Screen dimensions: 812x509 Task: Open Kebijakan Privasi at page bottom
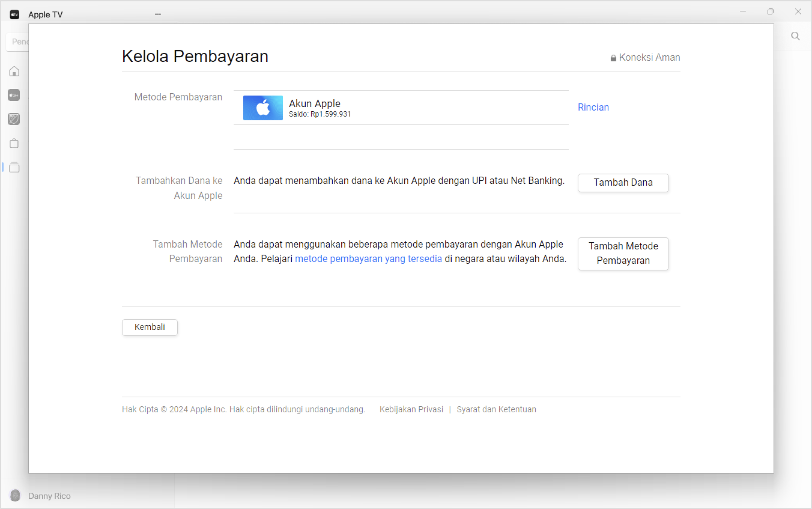tap(411, 409)
